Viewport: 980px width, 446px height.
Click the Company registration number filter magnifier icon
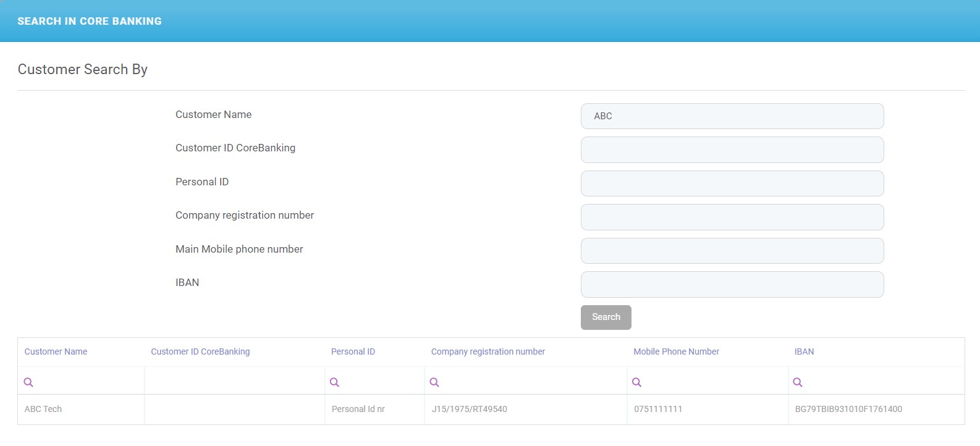(434, 382)
